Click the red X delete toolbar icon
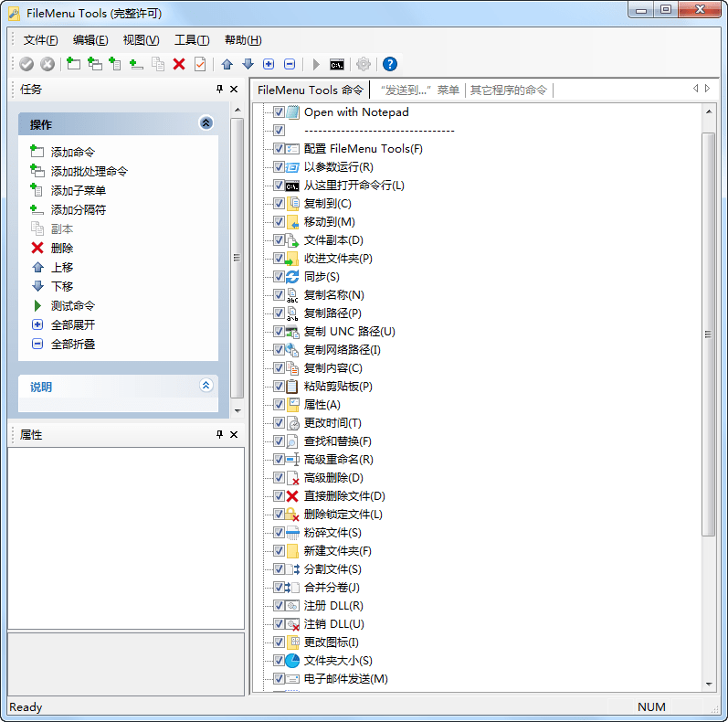This screenshot has width=728, height=722. [x=179, y=64]
